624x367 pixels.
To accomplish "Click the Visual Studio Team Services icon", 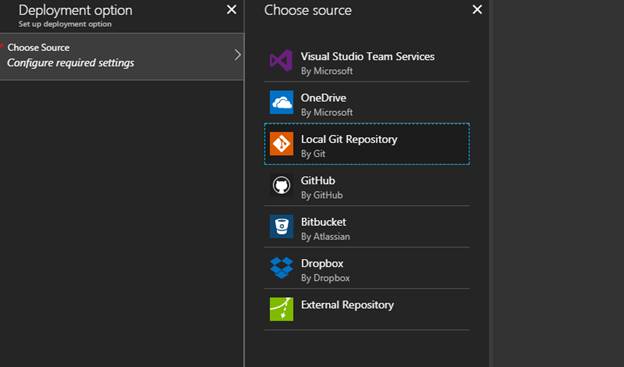I will [281, 61].
